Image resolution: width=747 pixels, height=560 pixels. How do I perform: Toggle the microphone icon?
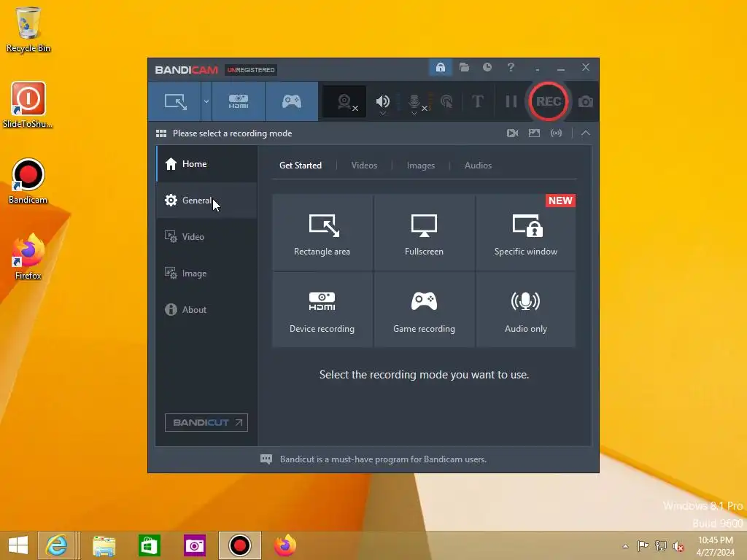(x=415, y=102)
